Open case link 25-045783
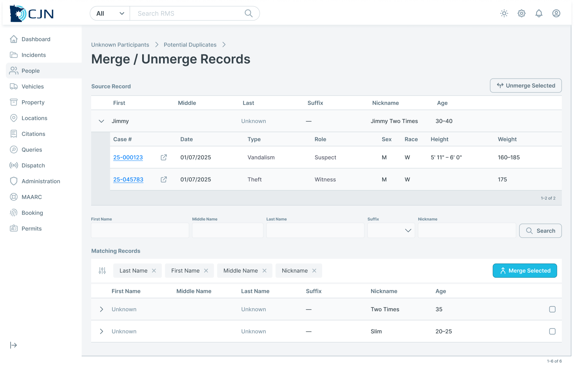The image size is (588, 365). tap(128, 180)
